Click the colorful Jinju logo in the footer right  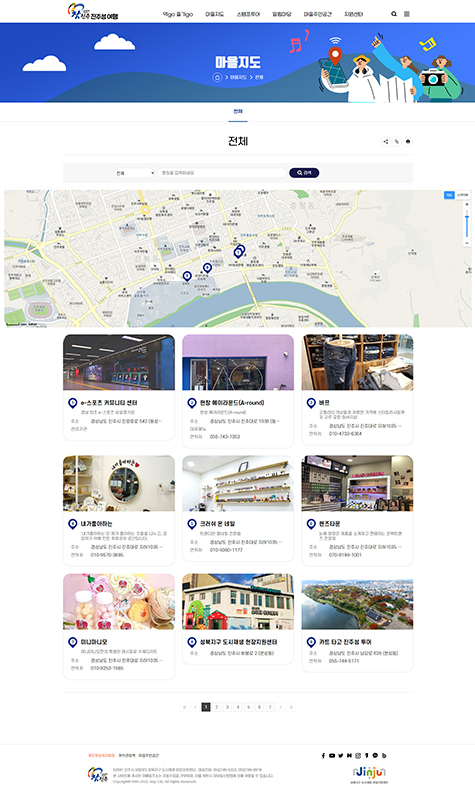pos(369,774)
